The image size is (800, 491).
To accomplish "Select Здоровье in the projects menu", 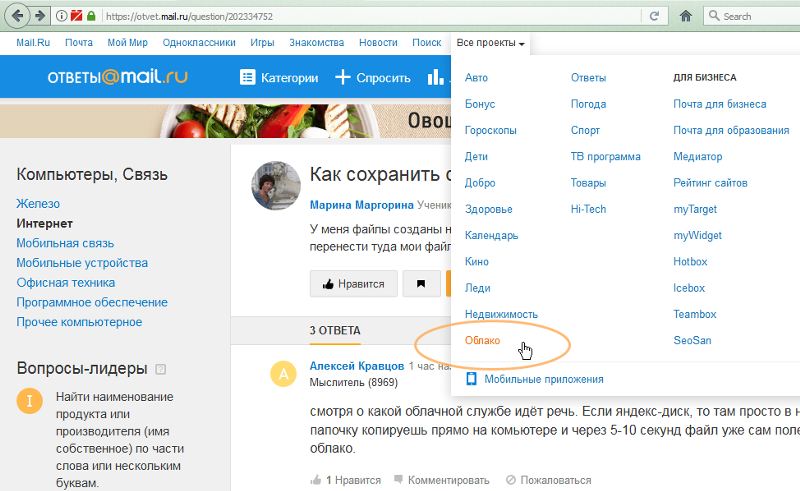I will pos(488,209).
